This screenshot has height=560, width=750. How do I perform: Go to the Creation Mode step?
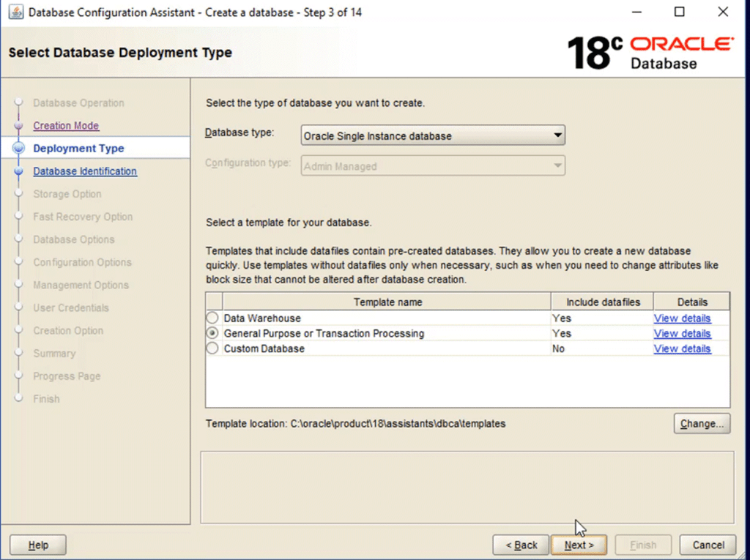tap(66, 125)
